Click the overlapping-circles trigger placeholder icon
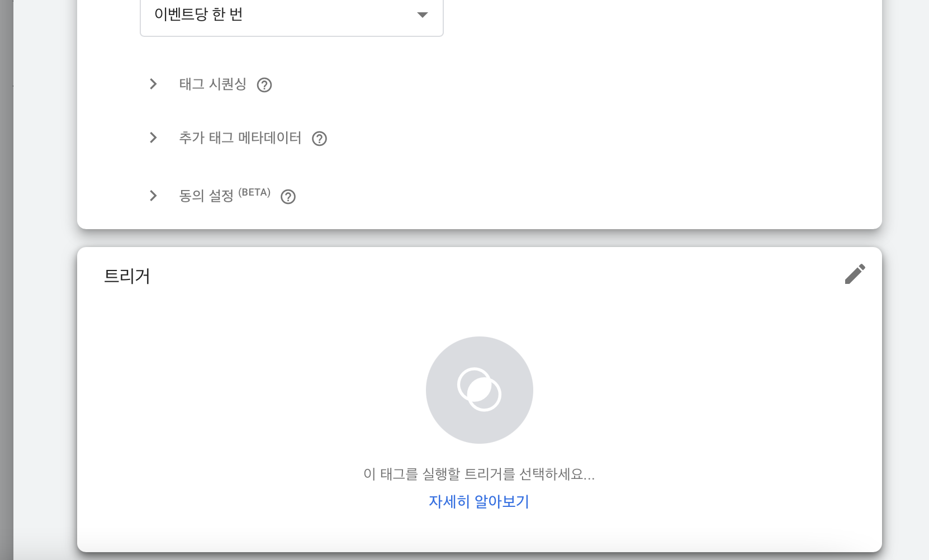Screen dimensions: 929x560 (480, 390)
